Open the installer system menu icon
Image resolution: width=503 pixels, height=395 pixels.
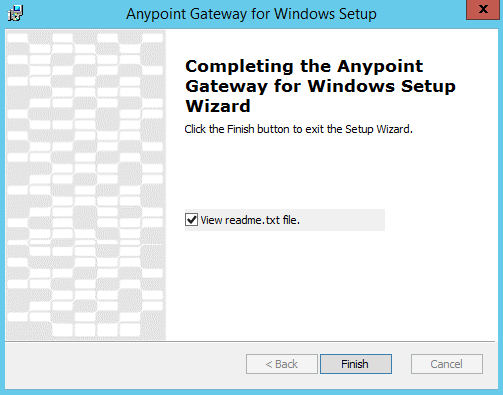click(15, 14)
